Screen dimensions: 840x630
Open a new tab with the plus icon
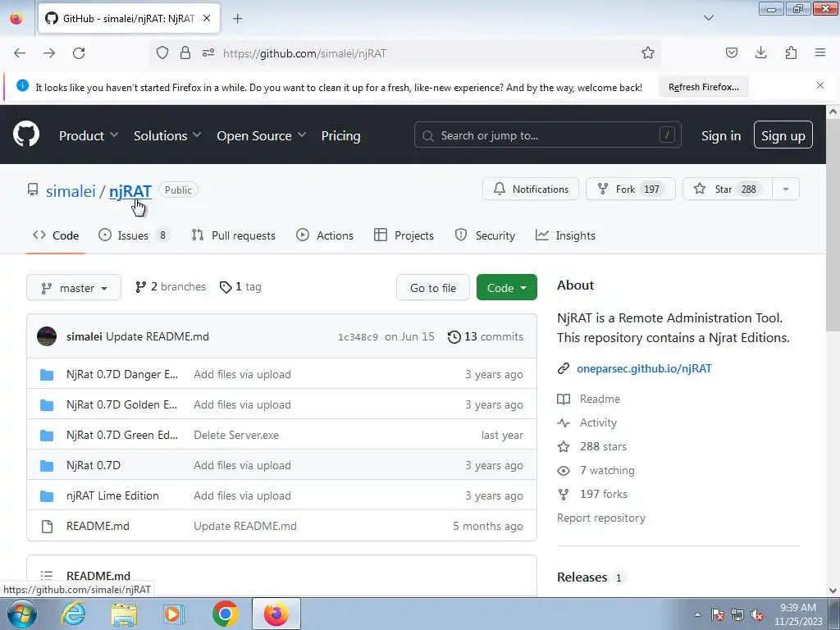tap(237, 19)
